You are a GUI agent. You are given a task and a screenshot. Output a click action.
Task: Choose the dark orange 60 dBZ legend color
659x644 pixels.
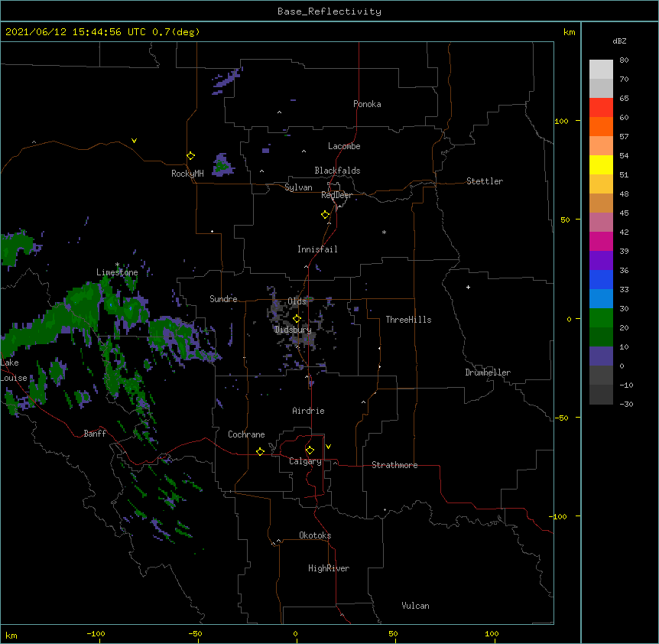pos(601,126)
